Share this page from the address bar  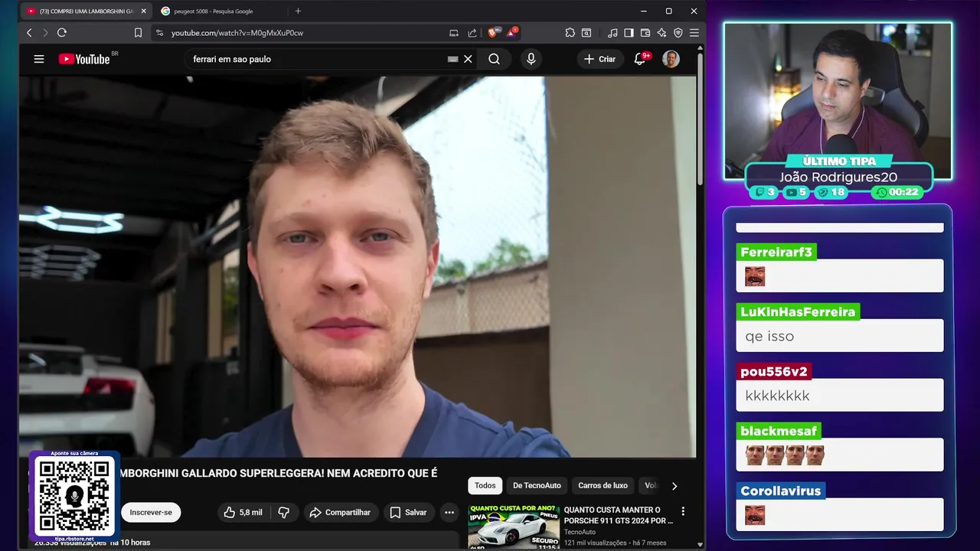pos(472,33)
